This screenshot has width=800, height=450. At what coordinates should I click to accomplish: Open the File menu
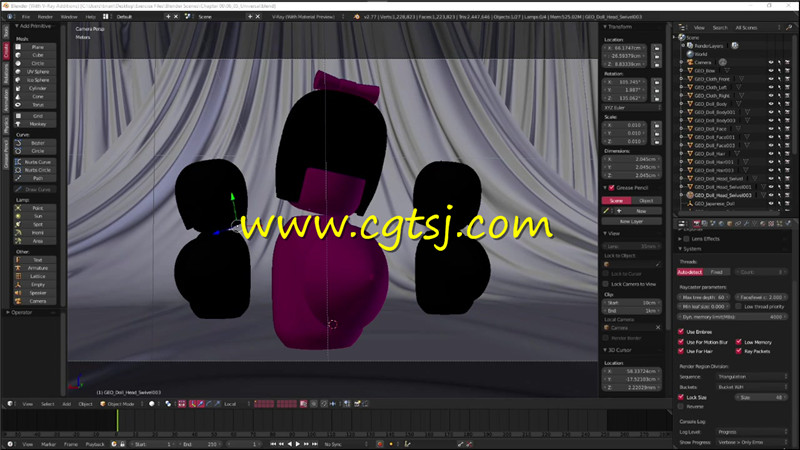pyautogui.click(x=26, y=17)
